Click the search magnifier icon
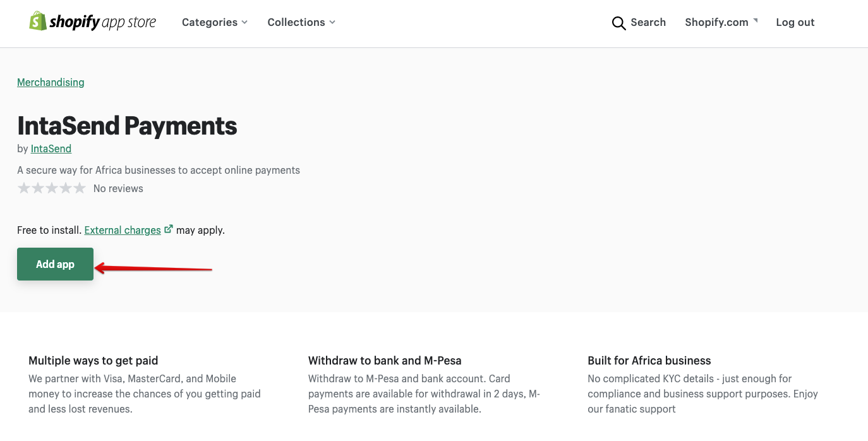This screenshot has height=441, width=868. click(x=618, y=23)
